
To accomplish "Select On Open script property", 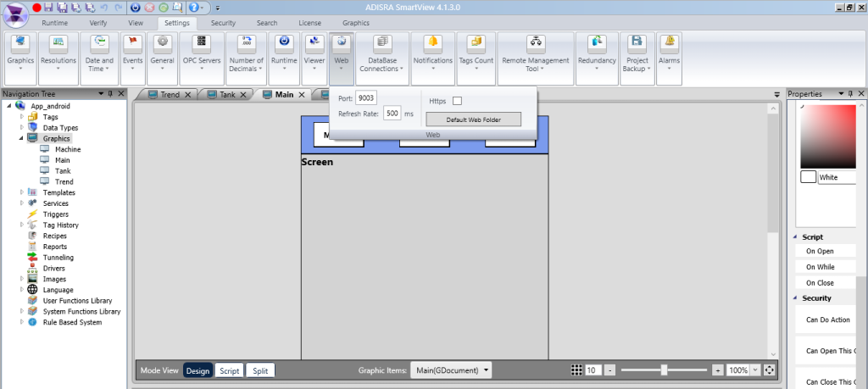I will tap(826, 251).
